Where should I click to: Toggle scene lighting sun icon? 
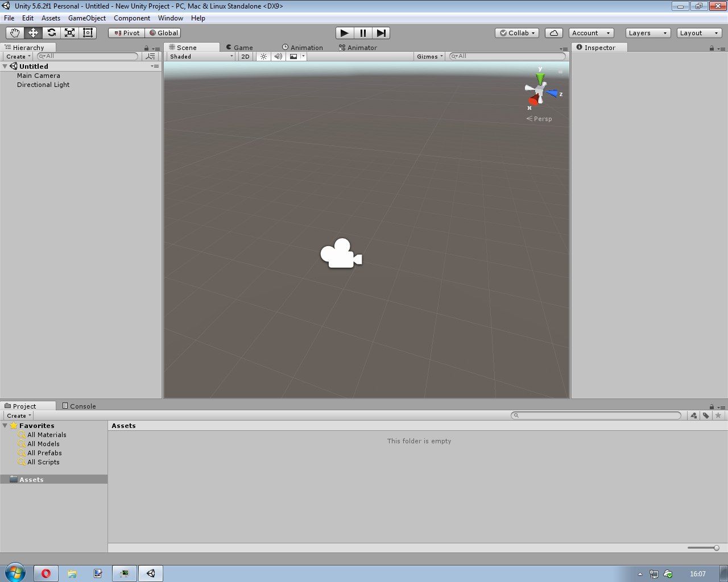pos(263,56)
